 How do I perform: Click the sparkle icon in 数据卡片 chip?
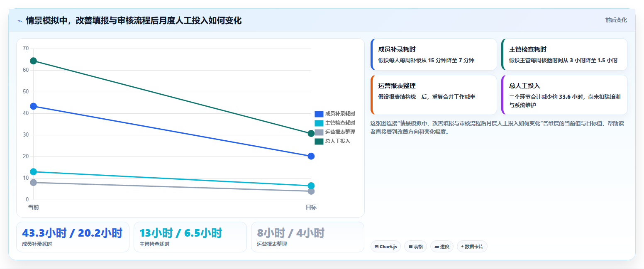[462, 247]
